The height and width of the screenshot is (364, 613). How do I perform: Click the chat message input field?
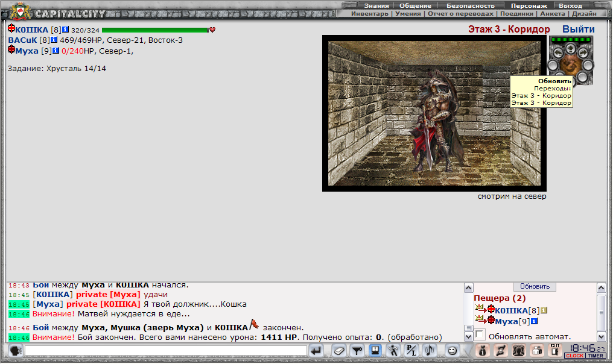(x=166, y=351)
